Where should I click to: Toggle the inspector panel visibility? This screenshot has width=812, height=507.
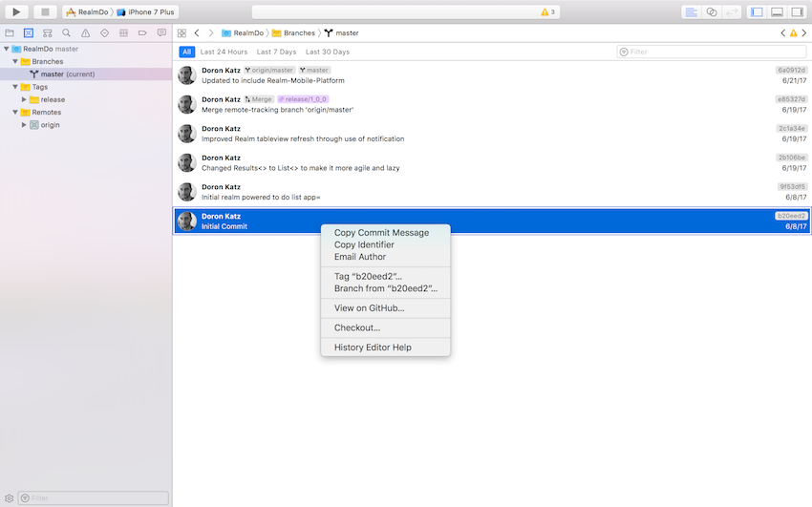[x=797, y=11]
